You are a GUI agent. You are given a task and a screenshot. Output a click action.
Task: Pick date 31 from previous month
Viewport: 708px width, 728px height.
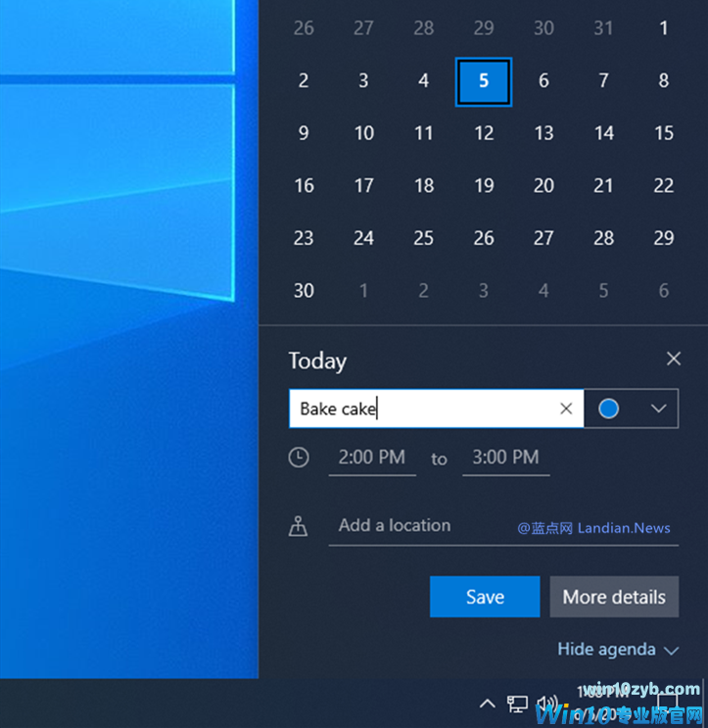[x=604, y=28]
